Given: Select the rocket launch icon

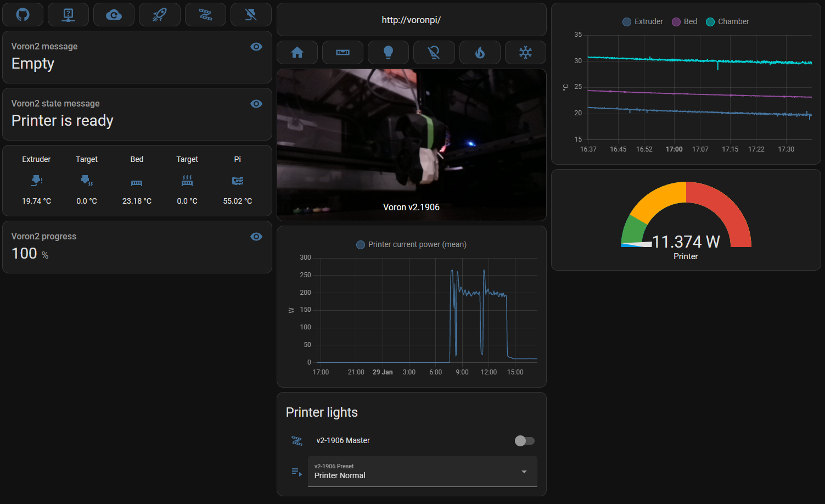Looking at the screenshot, I should pos(159,14).
